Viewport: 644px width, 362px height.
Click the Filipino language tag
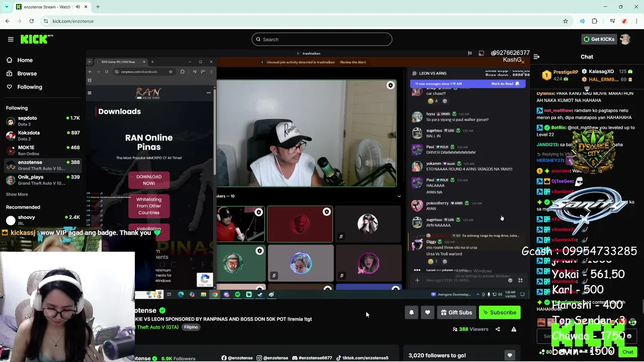point(191,327)
